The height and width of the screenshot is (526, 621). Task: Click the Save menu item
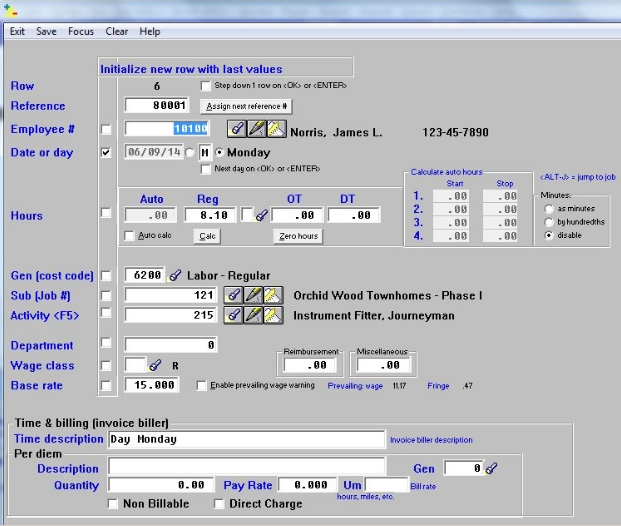[46, 31]
